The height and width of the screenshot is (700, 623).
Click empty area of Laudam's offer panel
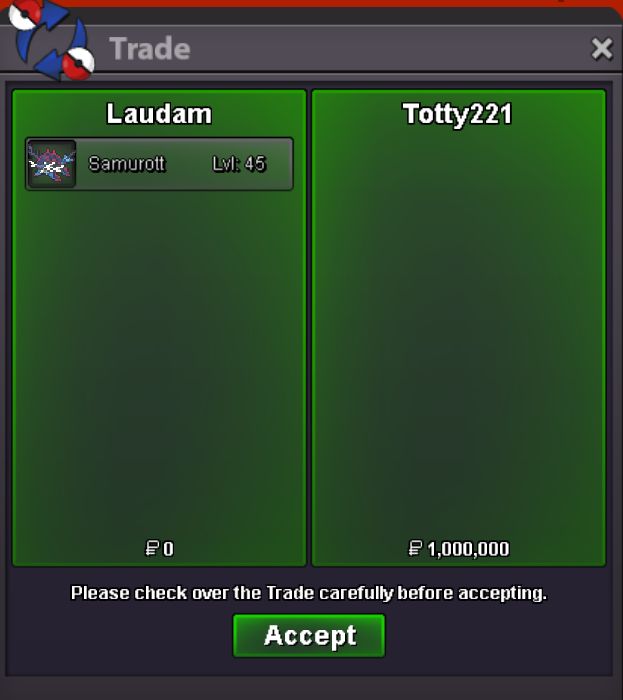pos(159,357)
